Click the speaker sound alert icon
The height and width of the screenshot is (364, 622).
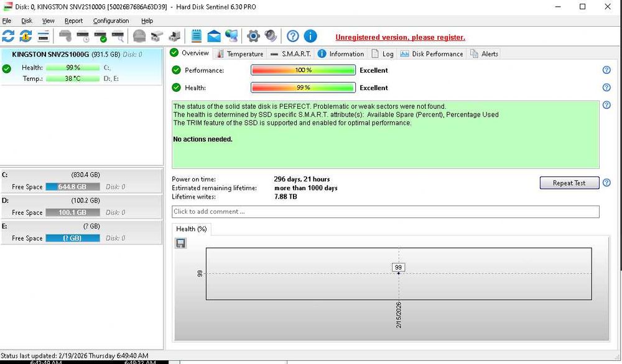[x=271, y=36]
